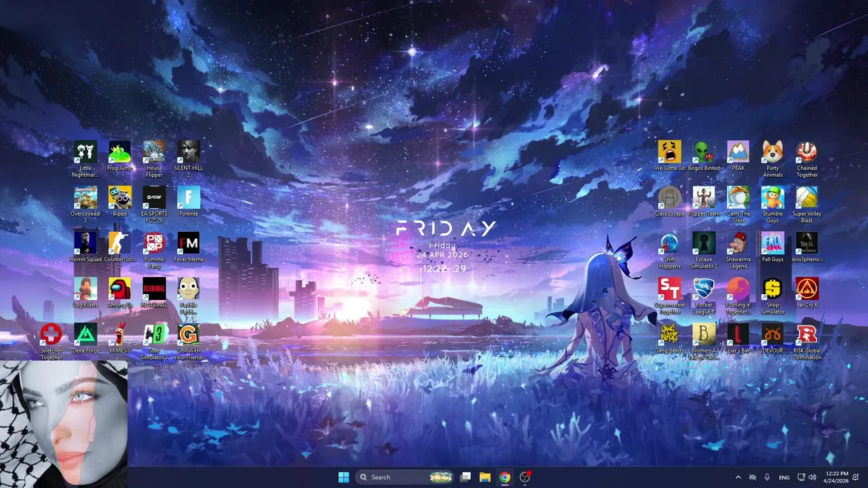Open Goat Simulator 3 shortcut
The height and width of the screenshot is (488, 868).
[x=154, y=340]
